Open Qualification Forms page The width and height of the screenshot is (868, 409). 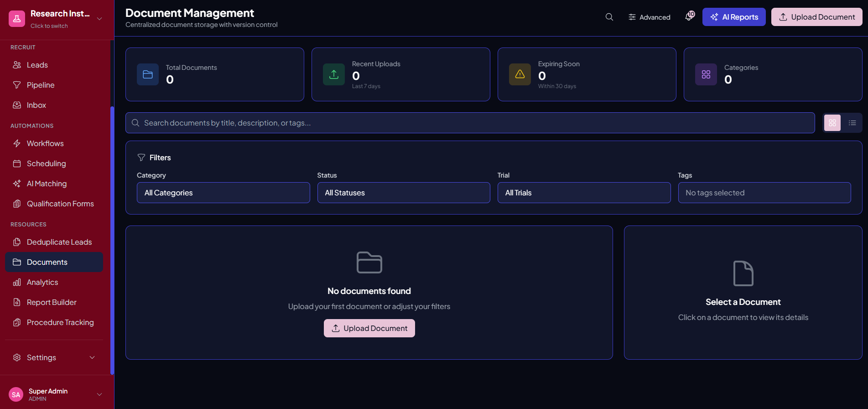pyautogui.click(x=54, y=204)
